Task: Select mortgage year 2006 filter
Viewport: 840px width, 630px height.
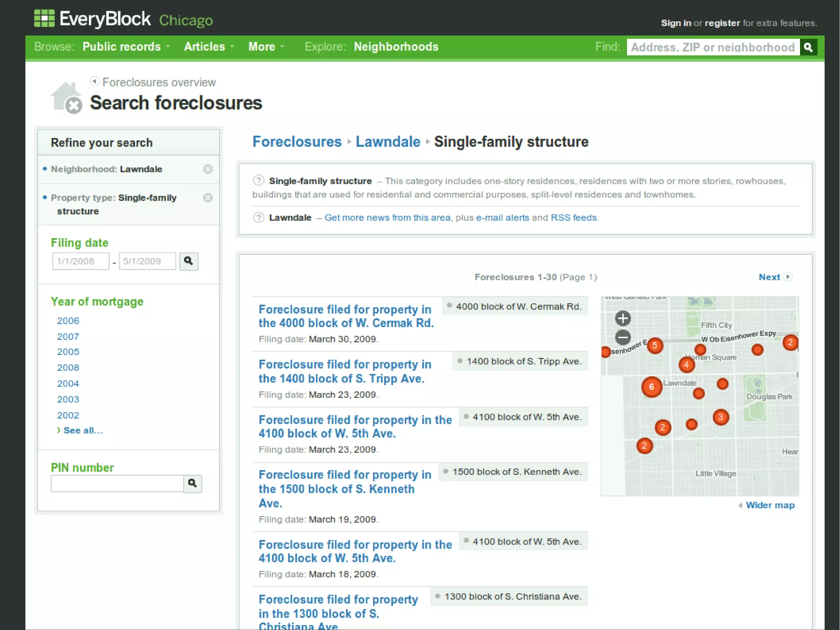Action: (x=68, y=321)
